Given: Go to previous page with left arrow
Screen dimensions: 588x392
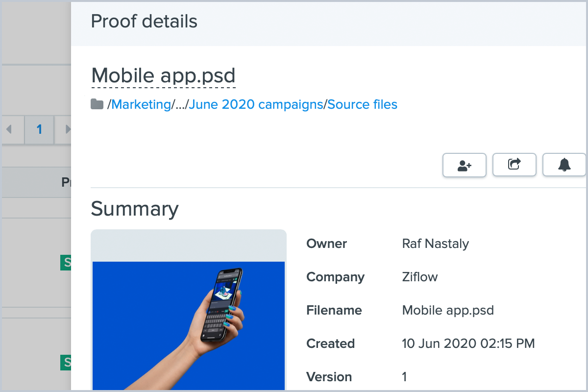Looking at the screenshot, I should (9, 130).
